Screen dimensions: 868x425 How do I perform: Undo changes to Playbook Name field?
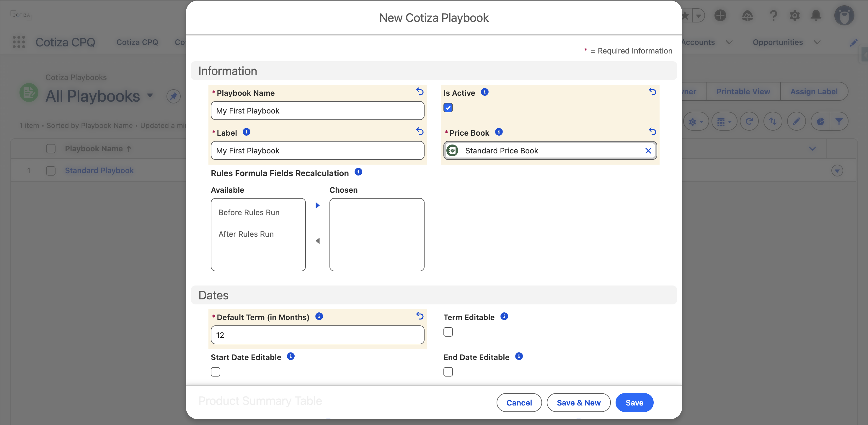(x=420, y=91)
